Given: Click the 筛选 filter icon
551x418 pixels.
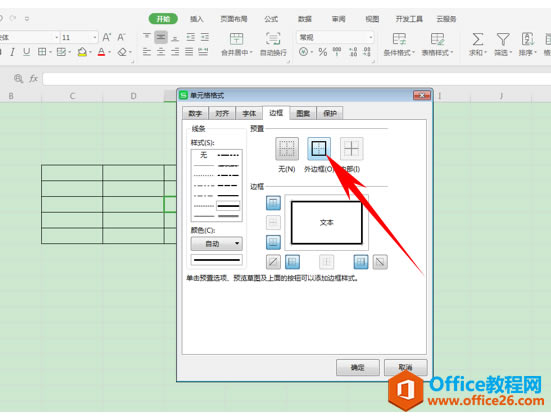Looking at the screenshot, I should point(503,39).
